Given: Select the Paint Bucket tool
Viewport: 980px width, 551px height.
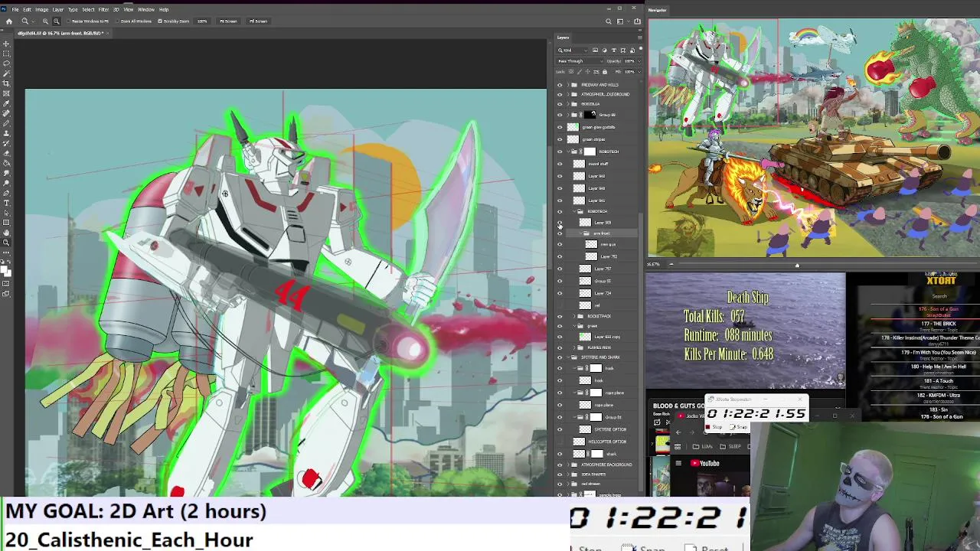Looking at the screenshot, I should pos(6,163).
